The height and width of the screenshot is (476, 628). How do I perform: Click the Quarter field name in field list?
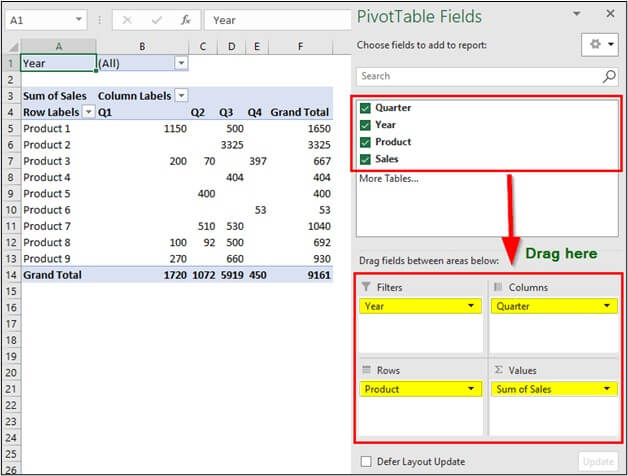(393, 108)
